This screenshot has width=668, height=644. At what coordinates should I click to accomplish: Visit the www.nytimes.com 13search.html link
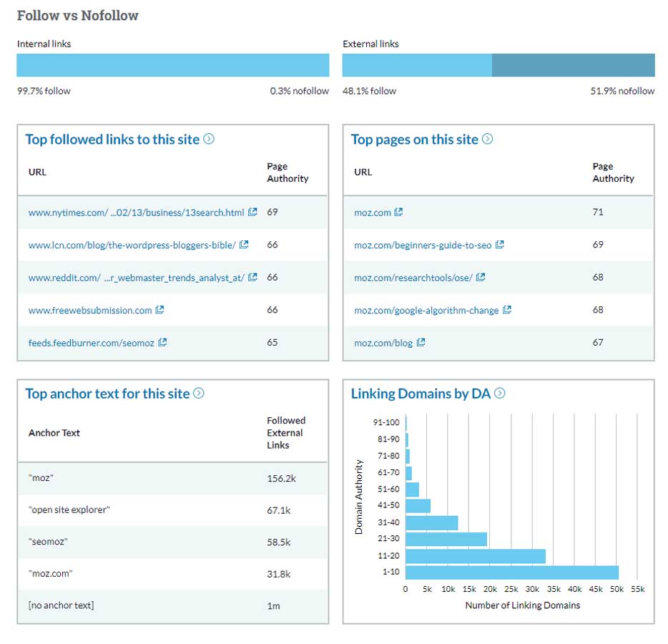(x=137, y=213)
